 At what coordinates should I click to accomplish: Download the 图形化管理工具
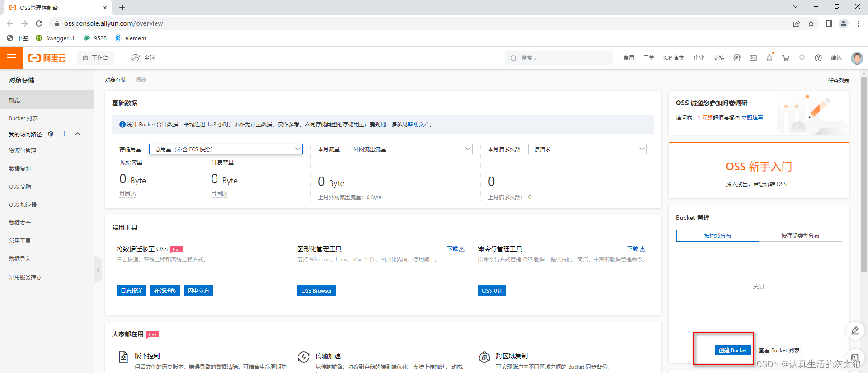pyautogui.click(x=456, y=249)
